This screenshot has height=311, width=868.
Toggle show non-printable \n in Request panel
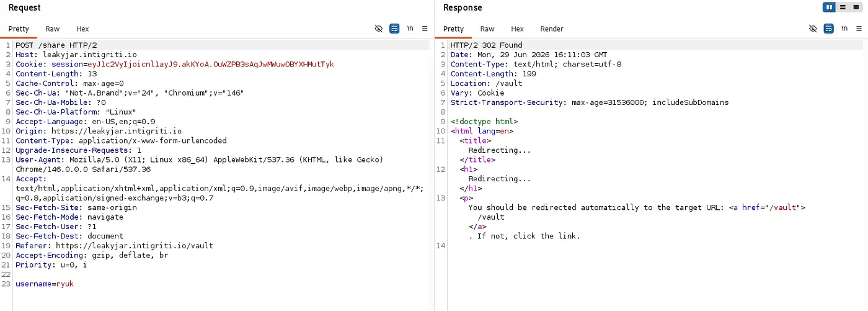click(x=410, y=29)
